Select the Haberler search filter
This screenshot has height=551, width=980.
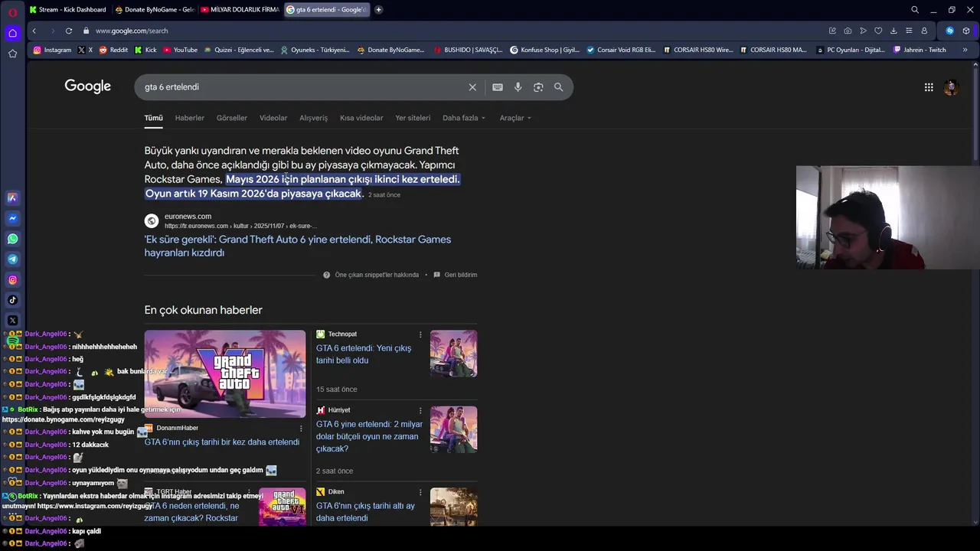point(189,118)
